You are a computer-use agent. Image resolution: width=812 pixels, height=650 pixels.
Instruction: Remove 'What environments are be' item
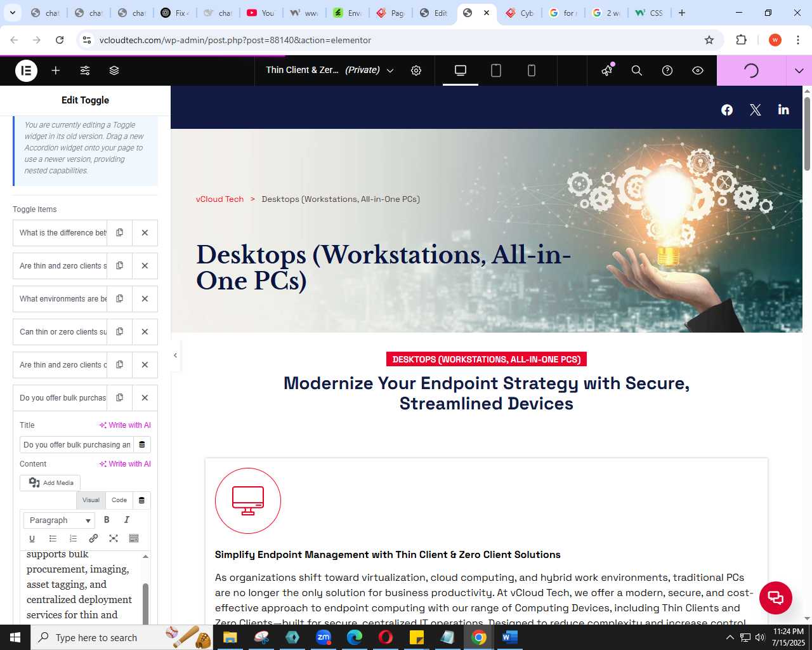coord(145,299)
